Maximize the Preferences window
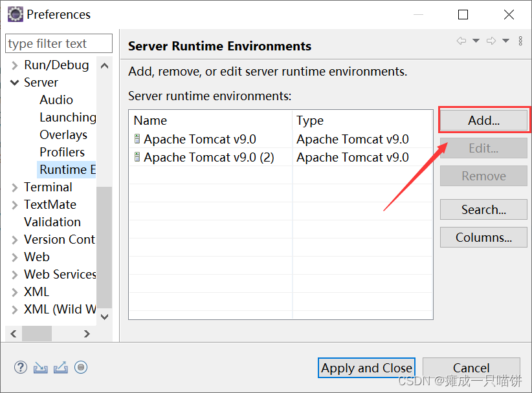The image size is (532, 393). (463, 15)
